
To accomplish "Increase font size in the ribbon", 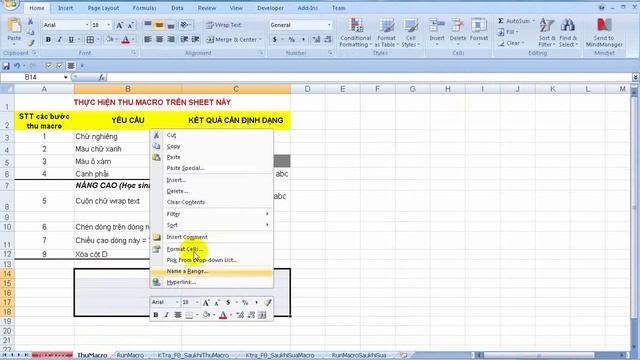I will [x=120, y=25].
